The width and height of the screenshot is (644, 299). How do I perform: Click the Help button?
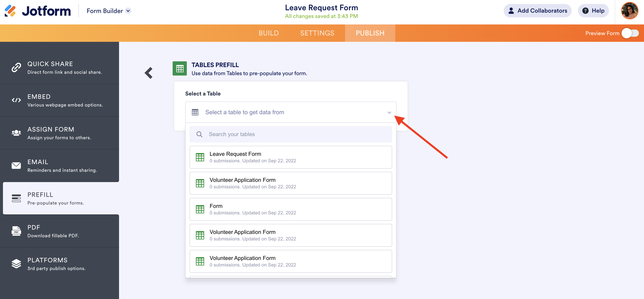pos(593,11)
